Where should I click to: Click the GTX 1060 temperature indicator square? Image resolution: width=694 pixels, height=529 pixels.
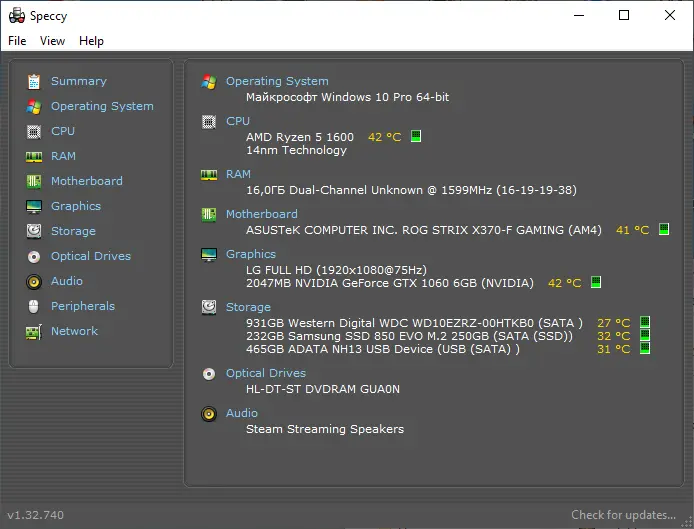coord(596,282)
